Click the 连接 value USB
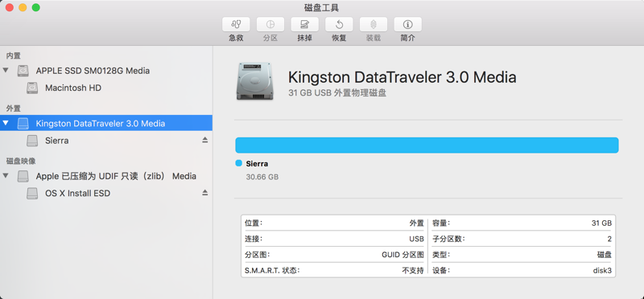 coord(416,239)
